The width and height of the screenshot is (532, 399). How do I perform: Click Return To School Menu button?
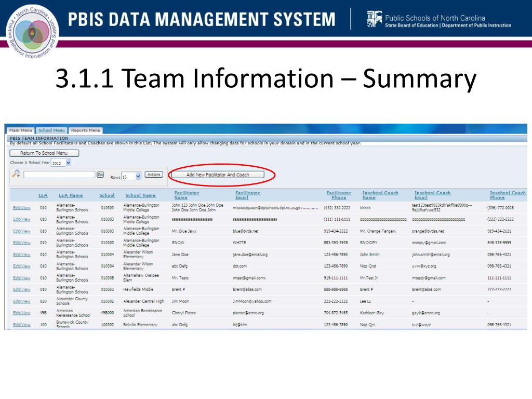44,153
